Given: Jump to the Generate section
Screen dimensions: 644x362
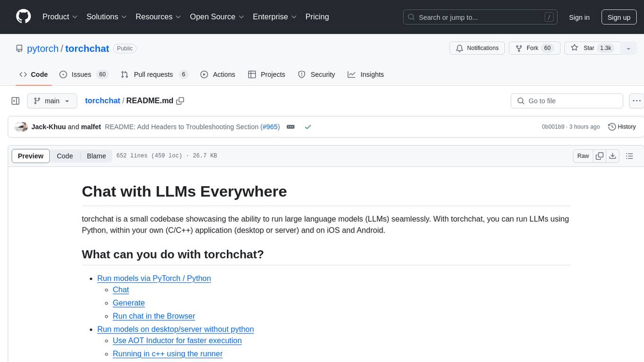Looking at the screenshot, I should [129, 303].
